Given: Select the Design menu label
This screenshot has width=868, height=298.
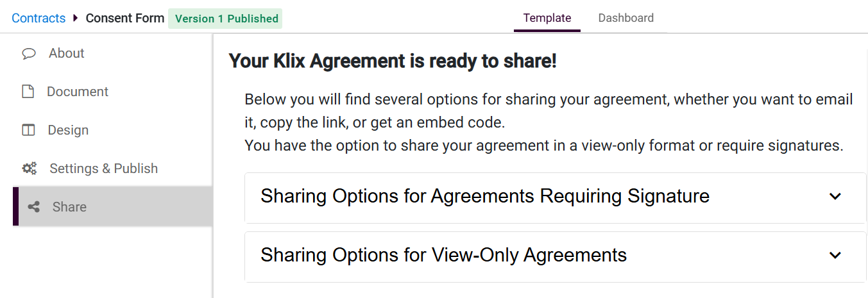Looking at the screenshot, I should (x=68, y=131).
